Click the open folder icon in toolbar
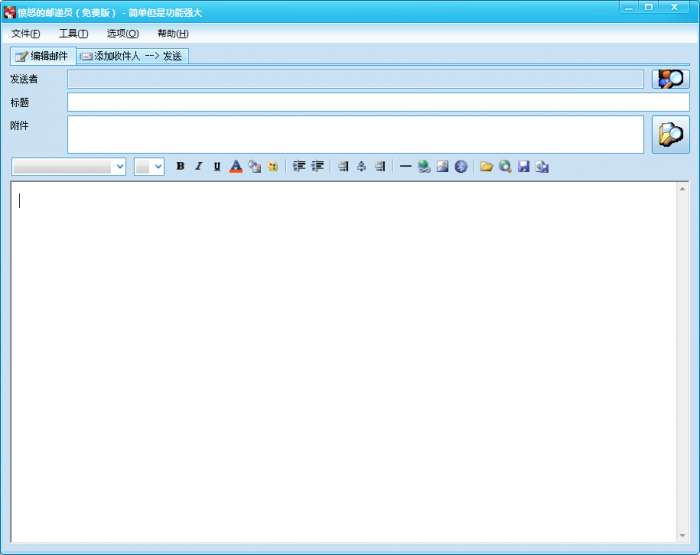The height and width of the screenshot is (555, 700). (486, 167)
